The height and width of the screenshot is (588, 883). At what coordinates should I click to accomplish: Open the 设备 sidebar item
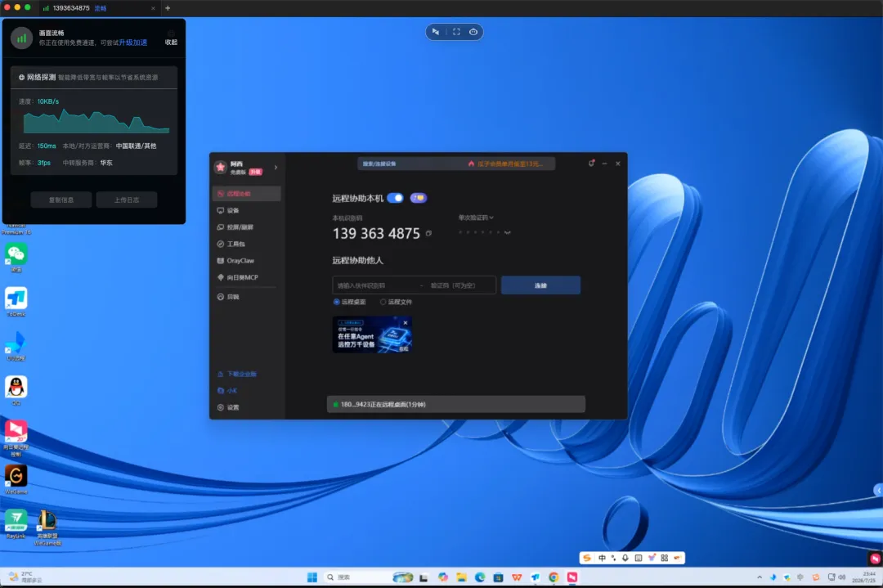247,211
